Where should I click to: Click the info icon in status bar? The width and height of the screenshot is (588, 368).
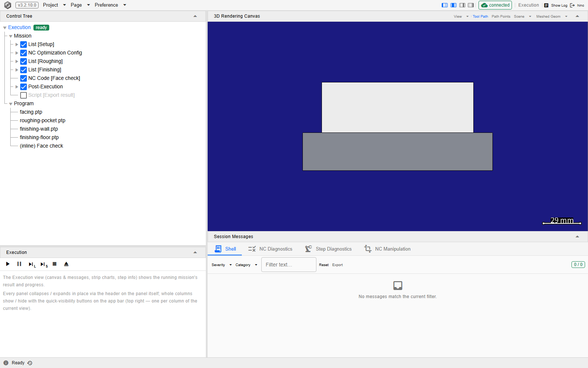[6, 363]
